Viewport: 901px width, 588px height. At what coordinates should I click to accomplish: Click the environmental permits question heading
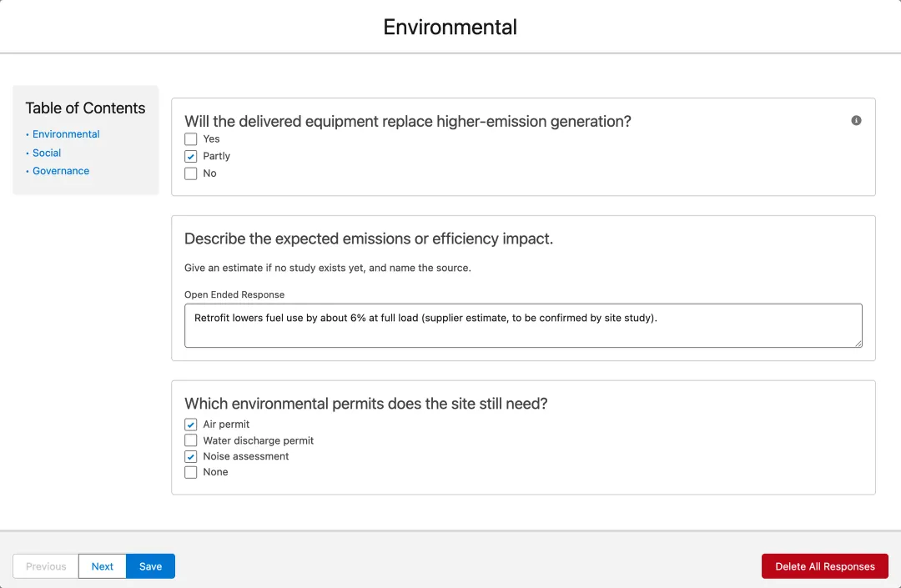pos(365,404)
